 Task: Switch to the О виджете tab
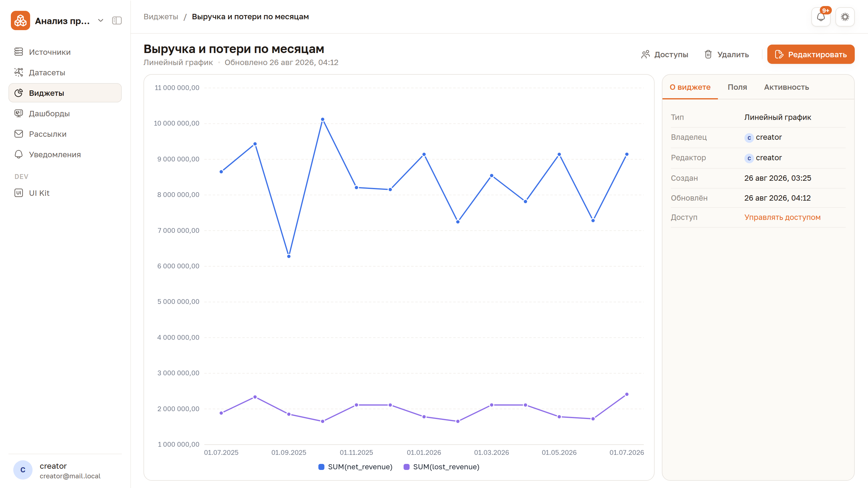(690, 87)
